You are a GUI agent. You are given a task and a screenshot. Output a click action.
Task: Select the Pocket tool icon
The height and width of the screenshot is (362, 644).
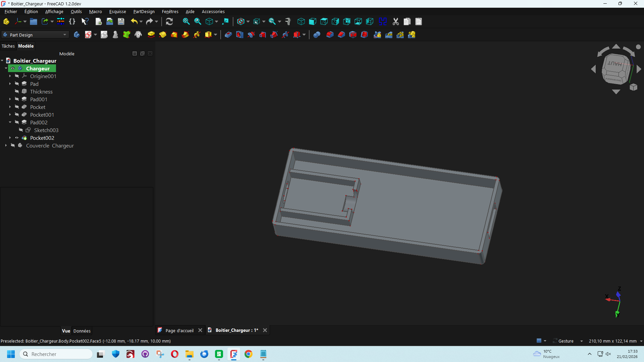tap(228, 35)
